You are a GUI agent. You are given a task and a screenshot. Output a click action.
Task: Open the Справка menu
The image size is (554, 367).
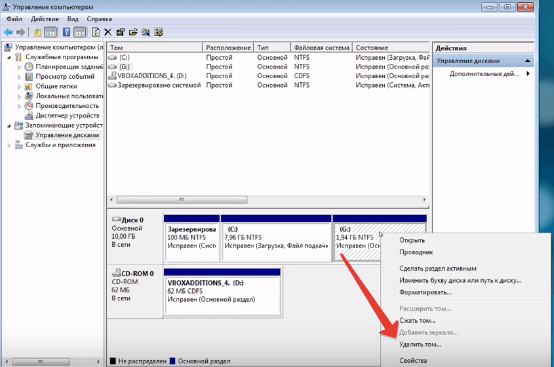(x=99, y=19)
